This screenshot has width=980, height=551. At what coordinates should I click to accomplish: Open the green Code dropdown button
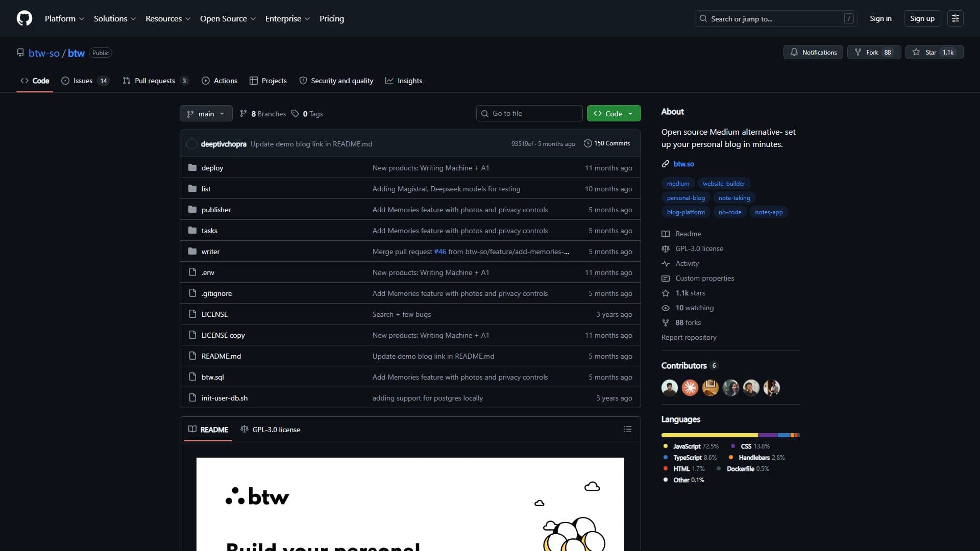click(x=614, y=113)
